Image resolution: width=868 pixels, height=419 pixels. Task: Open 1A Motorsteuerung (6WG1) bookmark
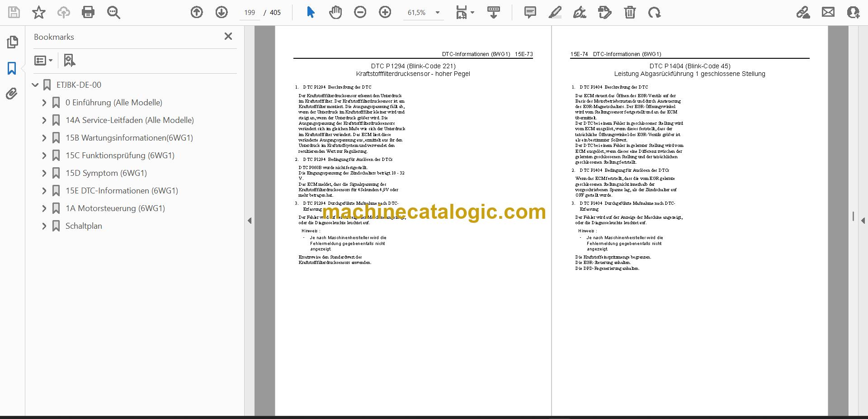115,208
